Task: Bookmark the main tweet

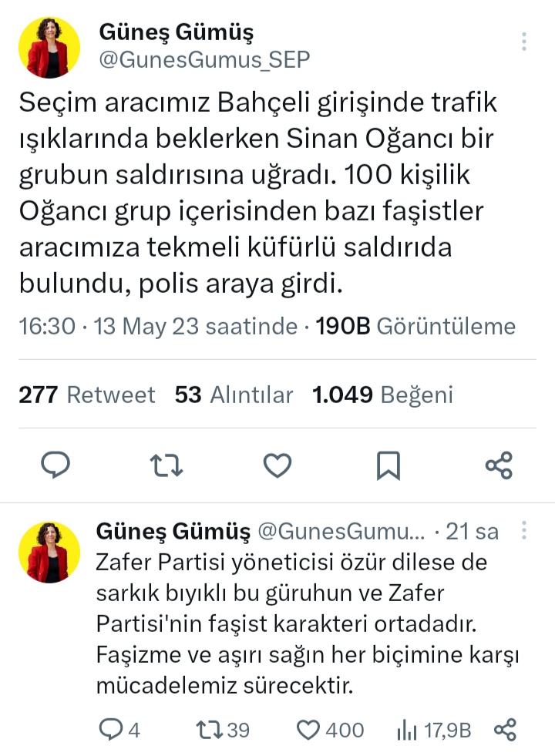Action: point(388,465)
